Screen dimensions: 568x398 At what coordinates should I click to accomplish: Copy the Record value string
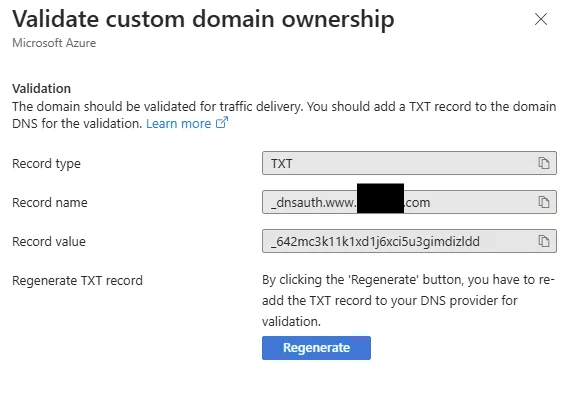click(544, 241)
